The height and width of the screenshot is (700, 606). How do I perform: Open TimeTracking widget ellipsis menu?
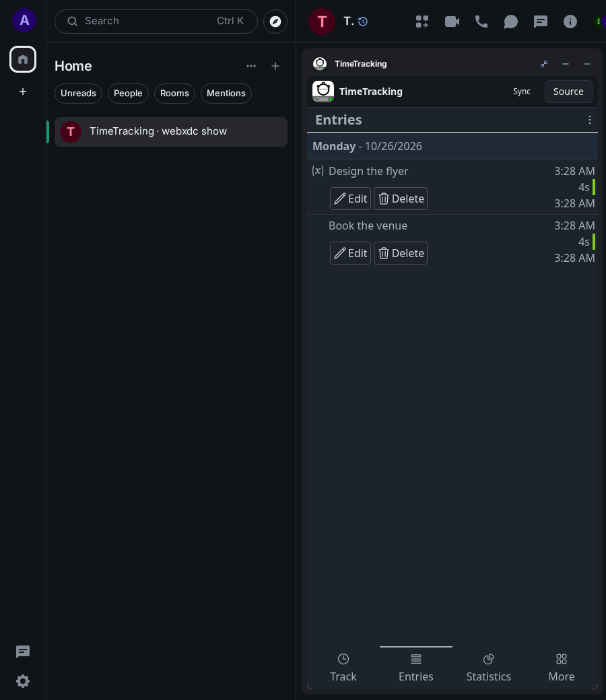pyautogui.click(x=586, y=64)
